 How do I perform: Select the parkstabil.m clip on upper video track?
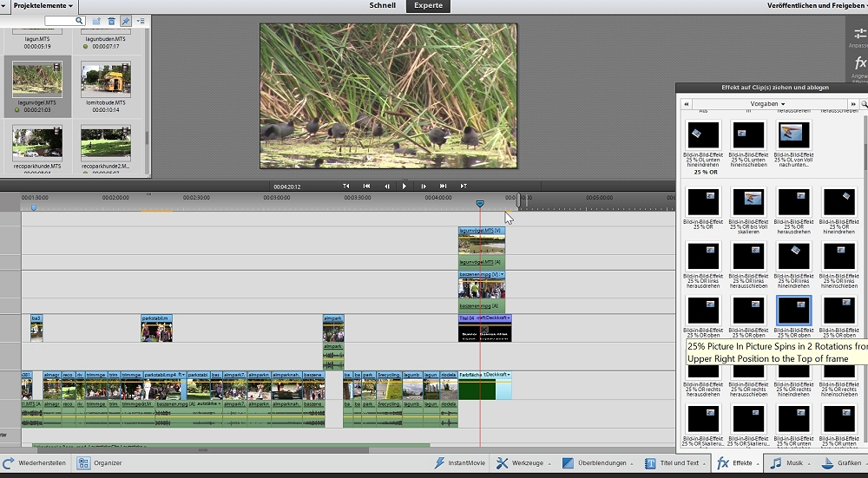point(156,329)
